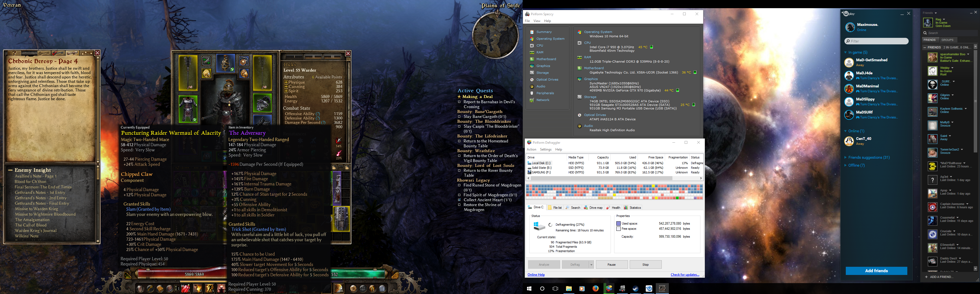The height and width of the screenshot is (294, 980).
Task: Toggle Slay Caspis the Blooddrinker checkbox
Action: pos(459,126)
